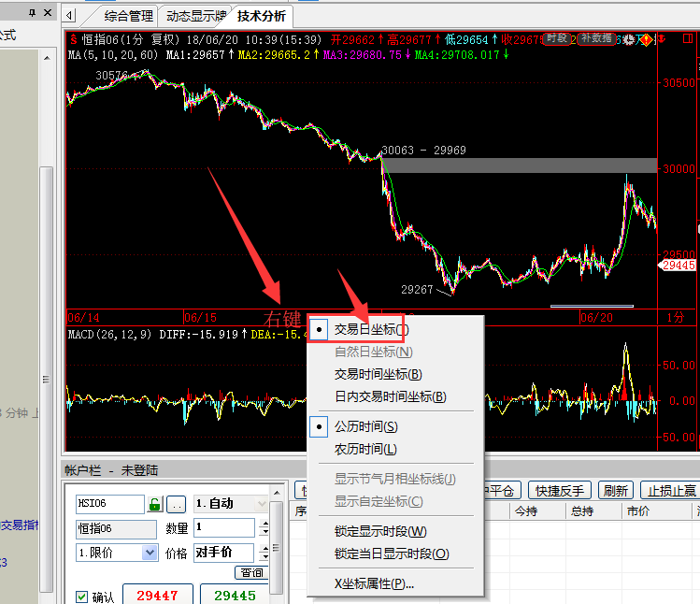Click the green 29445 price button

point(235,595)
